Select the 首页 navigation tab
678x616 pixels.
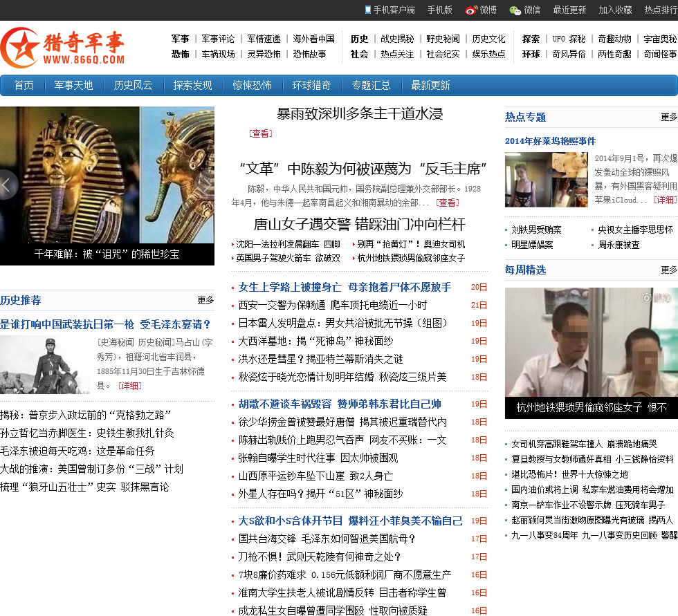[x=24, y=86]
